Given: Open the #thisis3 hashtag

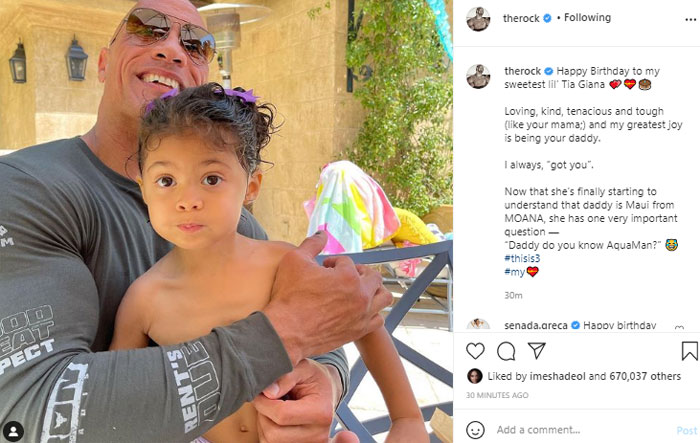Looking at the screenshot, I should click(x=522, y=258).
